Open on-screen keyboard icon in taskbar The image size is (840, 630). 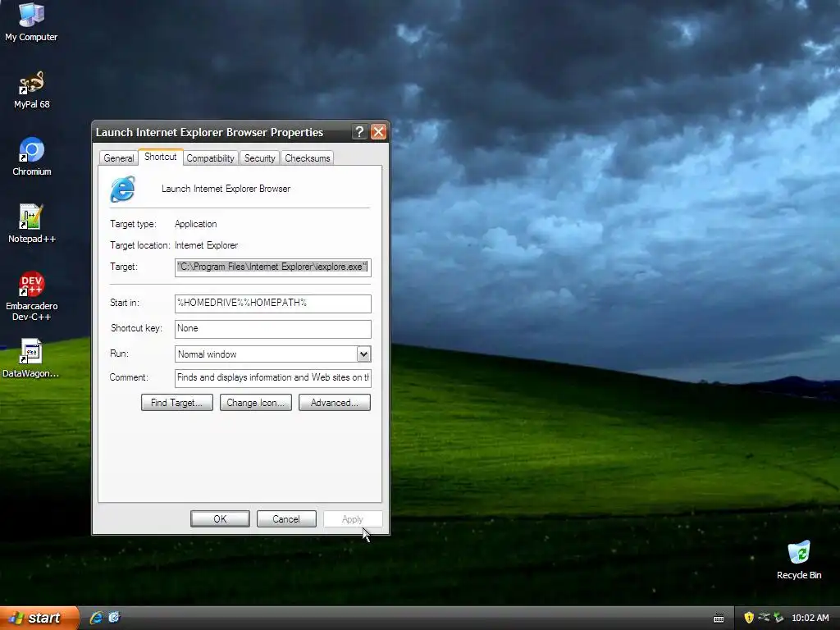point(719,619)
